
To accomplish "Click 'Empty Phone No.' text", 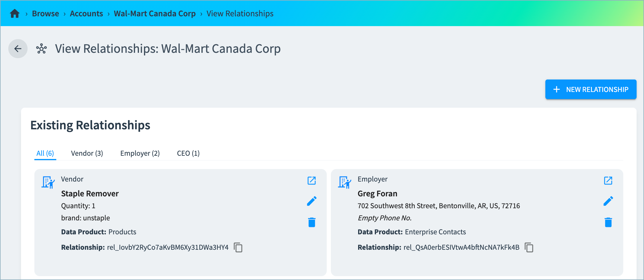I will 385,218.
